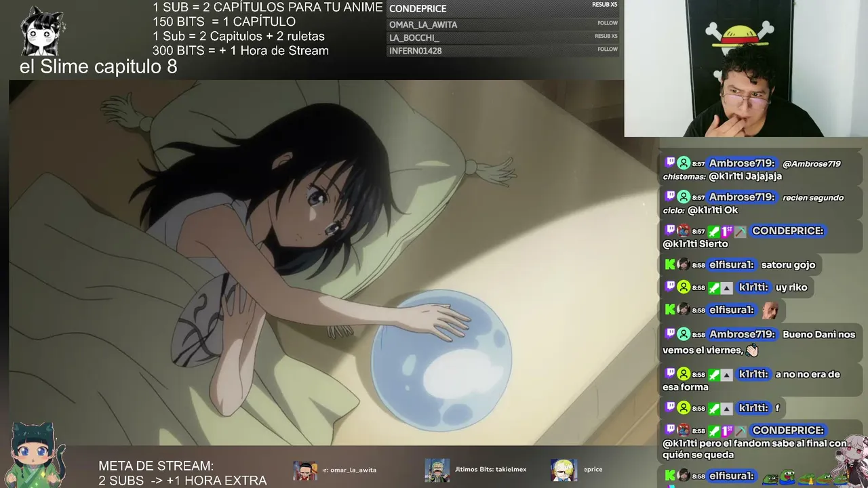868x488 pixels.
Task: Click the black-haired cat girl logo above the stream title
Action: point(43,31)
